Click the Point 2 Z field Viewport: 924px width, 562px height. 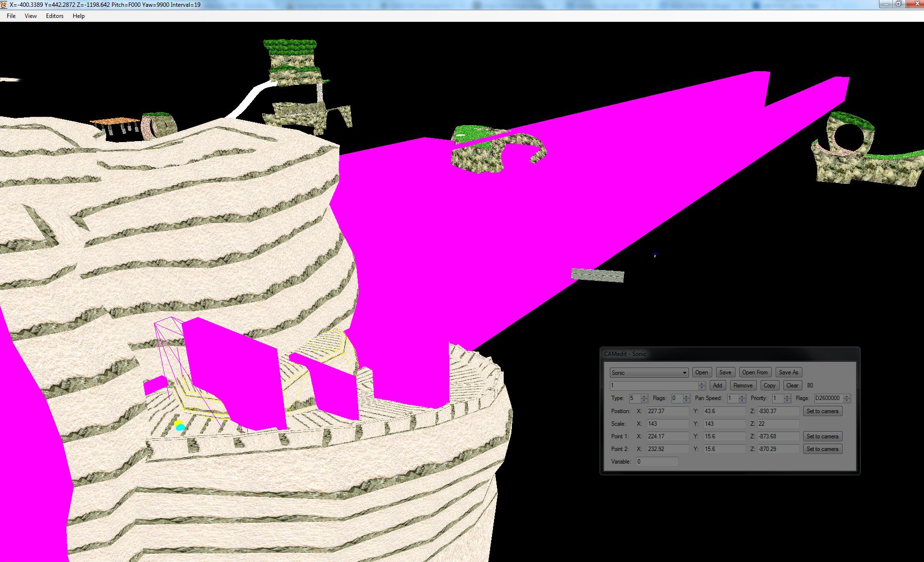point(778,449)
